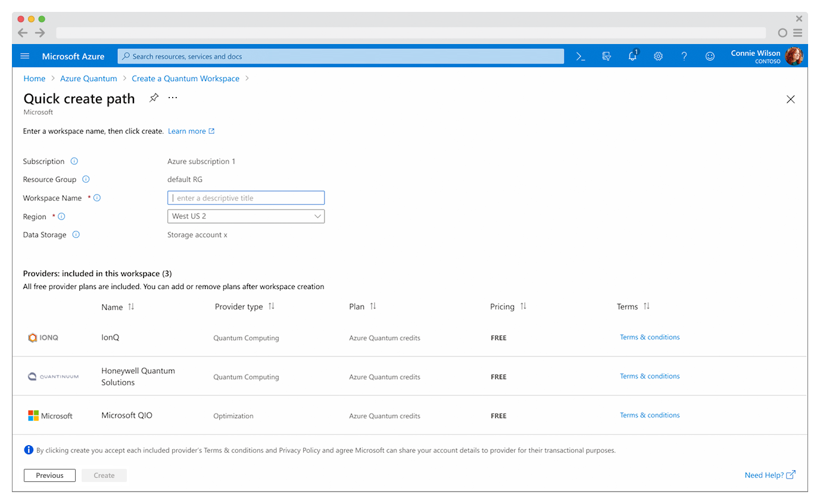This screenshot has height=504, width=820.
Task: Click the Storage account x value
Action: (x=197, y=234)
